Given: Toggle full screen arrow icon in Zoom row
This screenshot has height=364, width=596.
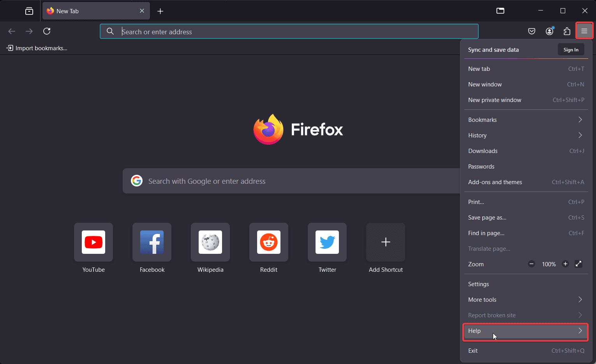Looking at the screenshot, I should [578, 264].
